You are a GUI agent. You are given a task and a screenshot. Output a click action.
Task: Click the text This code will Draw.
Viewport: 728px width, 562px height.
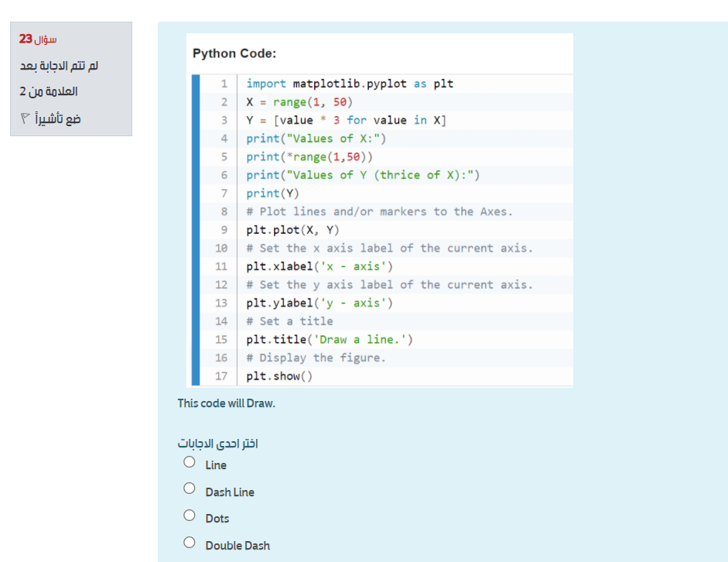pos(226,403)
